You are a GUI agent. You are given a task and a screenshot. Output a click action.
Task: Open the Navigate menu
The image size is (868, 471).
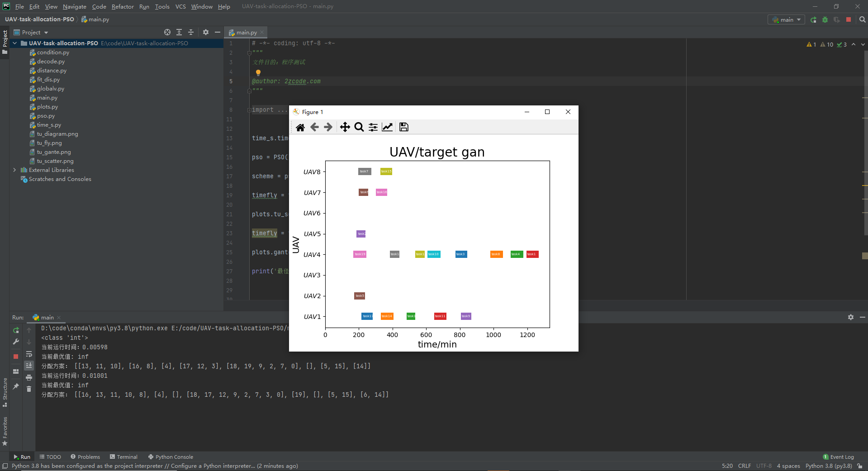(x=75, y=6)
